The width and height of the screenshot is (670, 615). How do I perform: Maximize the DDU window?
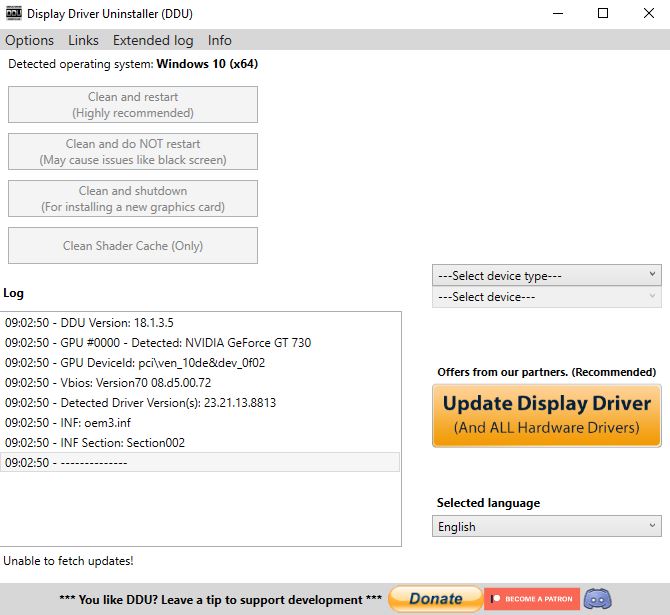[x=602, y=14]
